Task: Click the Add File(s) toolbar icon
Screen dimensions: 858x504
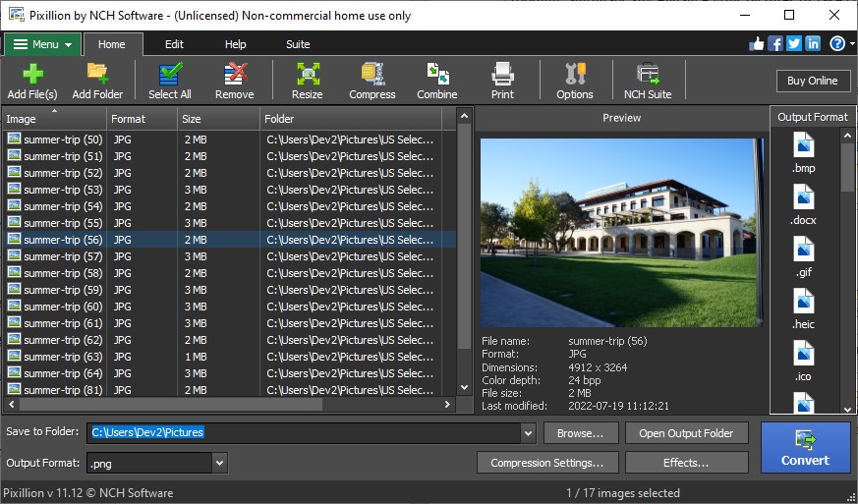Action: pyautogui.click(x=32, y=81)
